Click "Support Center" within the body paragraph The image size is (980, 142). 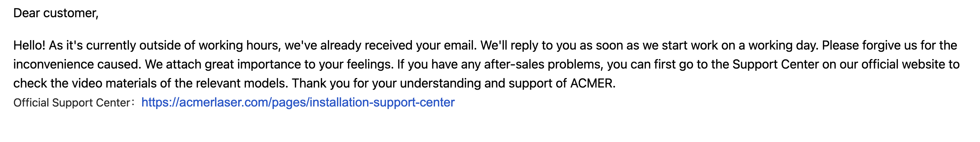[x=775, y=64]
